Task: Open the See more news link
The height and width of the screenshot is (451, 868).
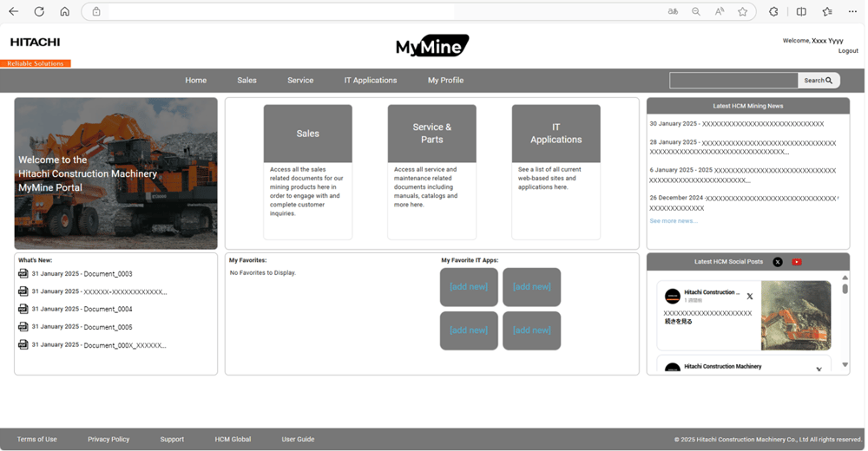Action: click(x=674, y=221)
